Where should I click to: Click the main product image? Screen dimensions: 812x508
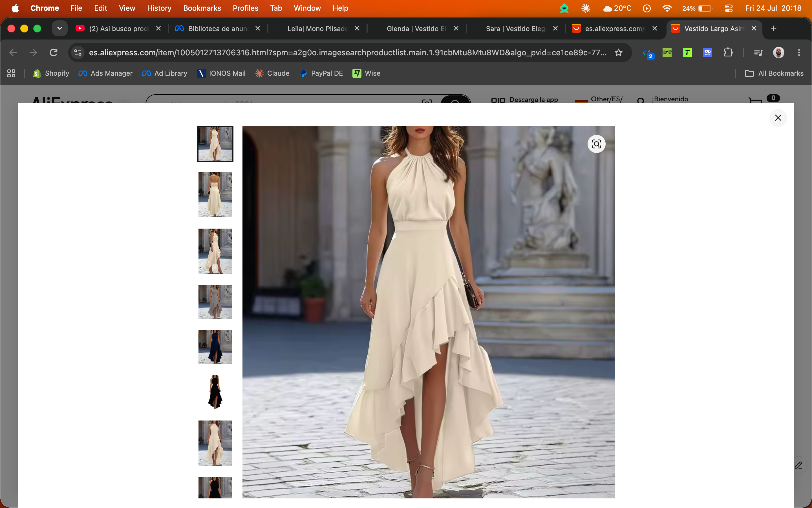(x=428, y=312)
